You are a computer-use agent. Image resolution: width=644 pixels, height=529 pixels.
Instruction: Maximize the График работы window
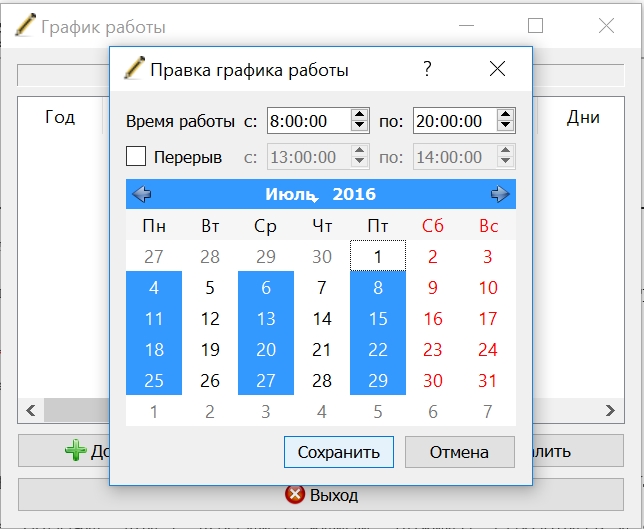pos(535,25)
